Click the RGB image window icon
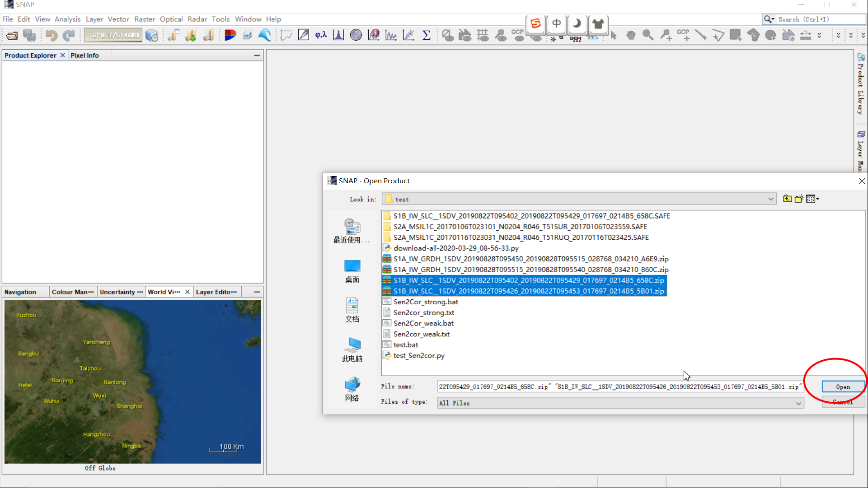The height and width of the screenshot is (488, 868). click(230, 35)
